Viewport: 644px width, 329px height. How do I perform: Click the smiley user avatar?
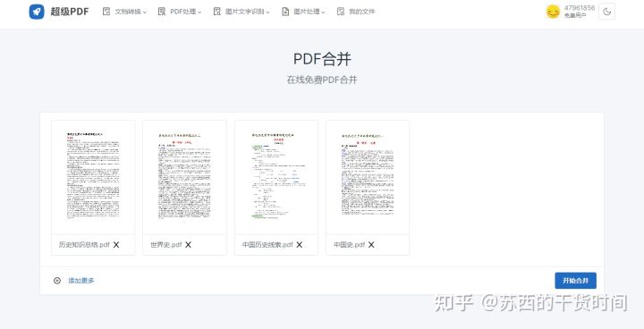click(x=553, y=12)
